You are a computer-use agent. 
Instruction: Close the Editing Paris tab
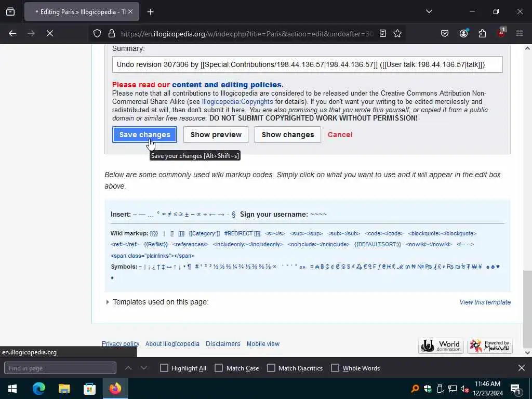pyautogui.click(x=130, y=12)
